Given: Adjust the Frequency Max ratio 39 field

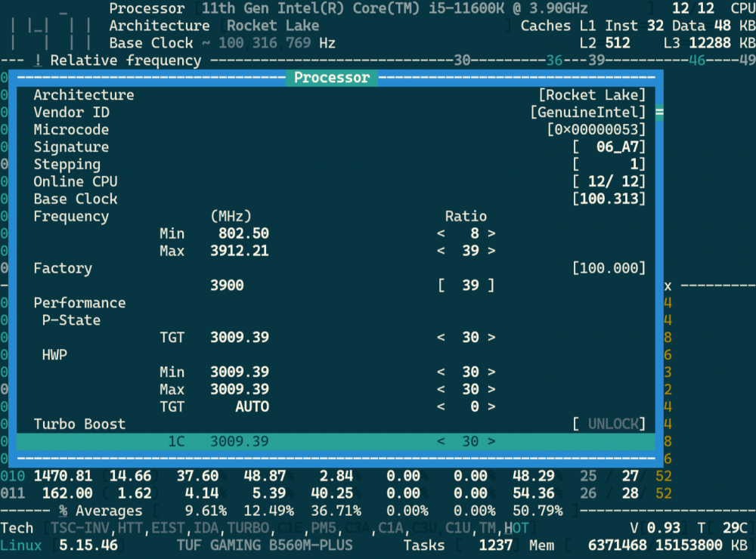Looking at the screenshot, I should point(466,251).
